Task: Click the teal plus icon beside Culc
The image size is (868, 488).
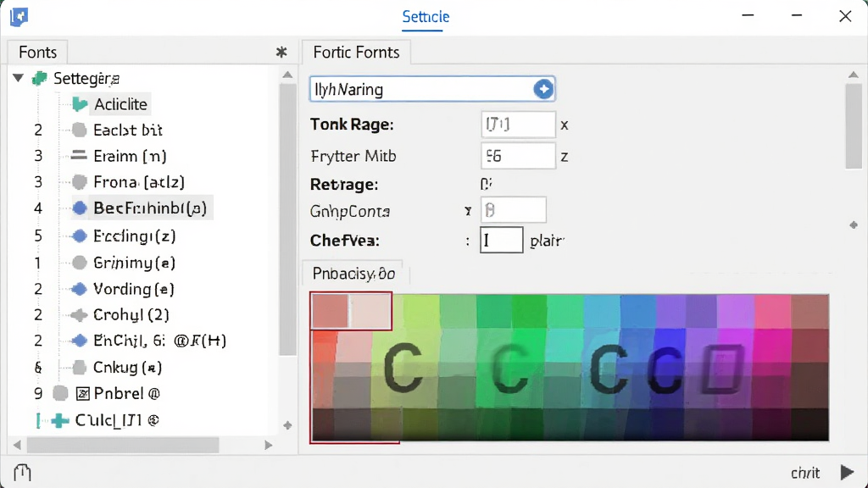Action: (x=60, y=420)
